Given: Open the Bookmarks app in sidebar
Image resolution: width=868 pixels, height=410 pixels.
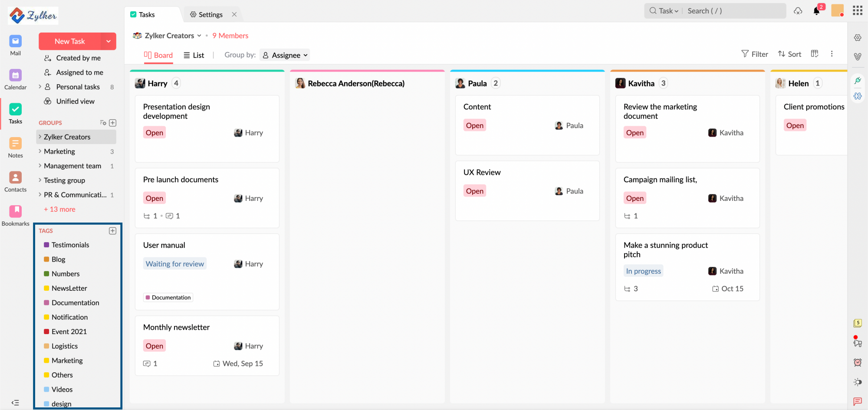Looking at the screenshot, I should 15,216.
